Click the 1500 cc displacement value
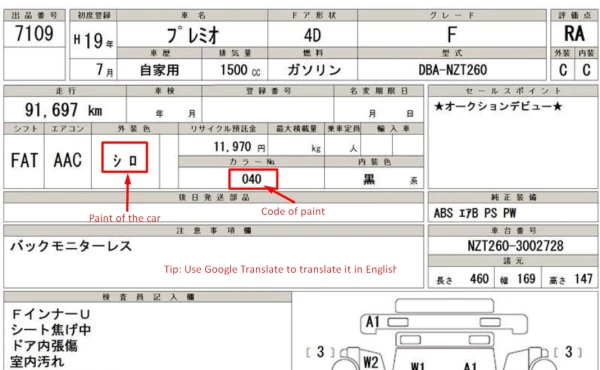 coord(240,70)
